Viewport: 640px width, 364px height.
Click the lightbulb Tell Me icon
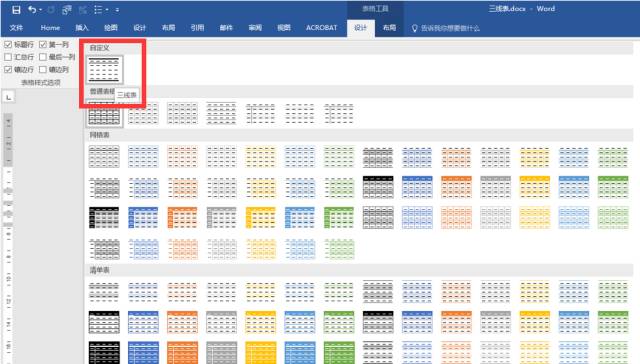[414, 28]
